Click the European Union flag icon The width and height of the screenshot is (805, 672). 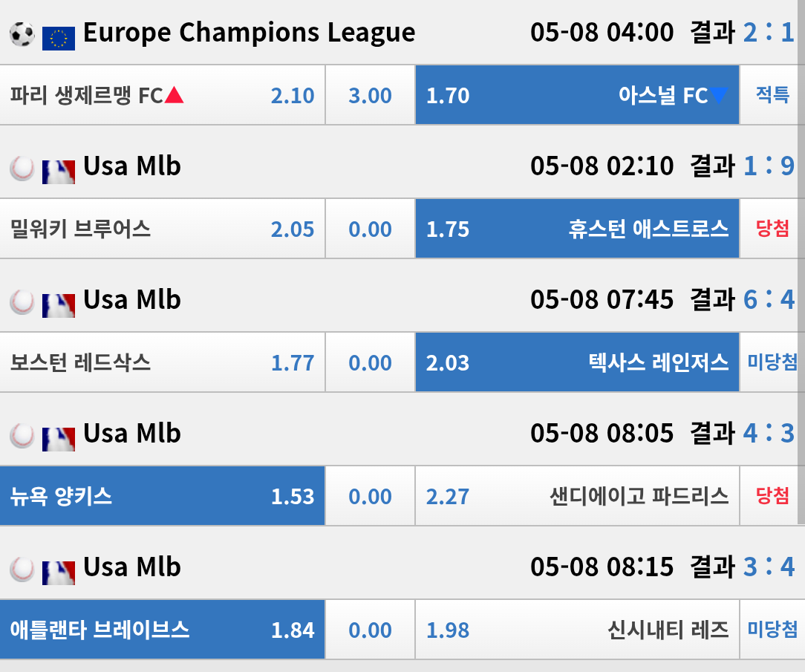(58, 37)
